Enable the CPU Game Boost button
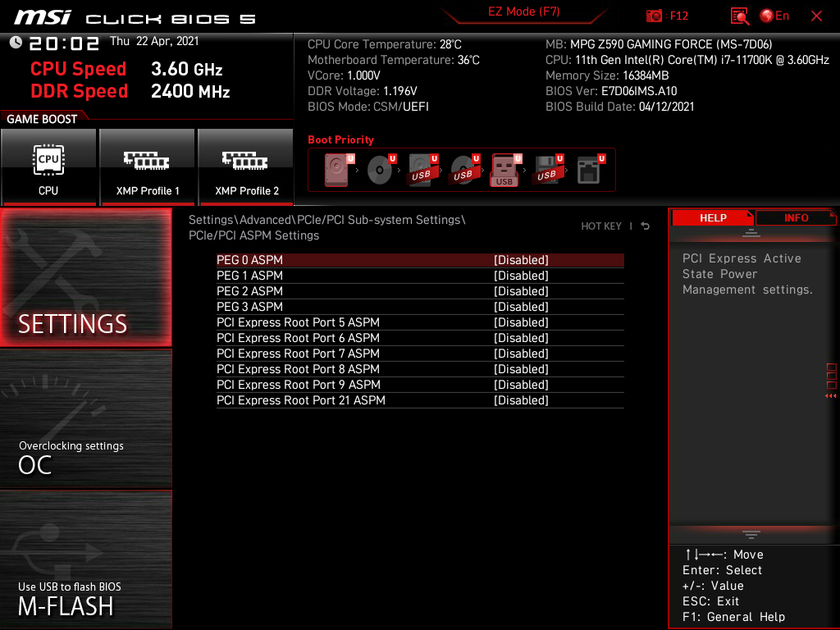 click(x=48, y=167)
